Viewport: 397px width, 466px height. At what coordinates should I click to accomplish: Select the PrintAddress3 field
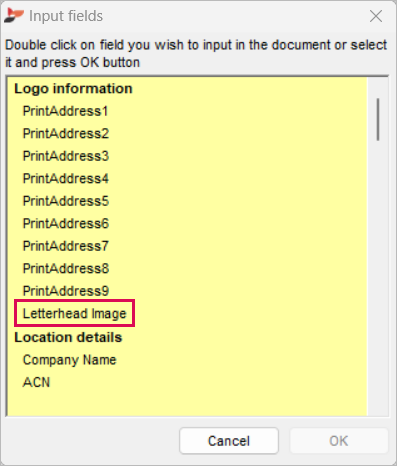[x=66, y=156]
